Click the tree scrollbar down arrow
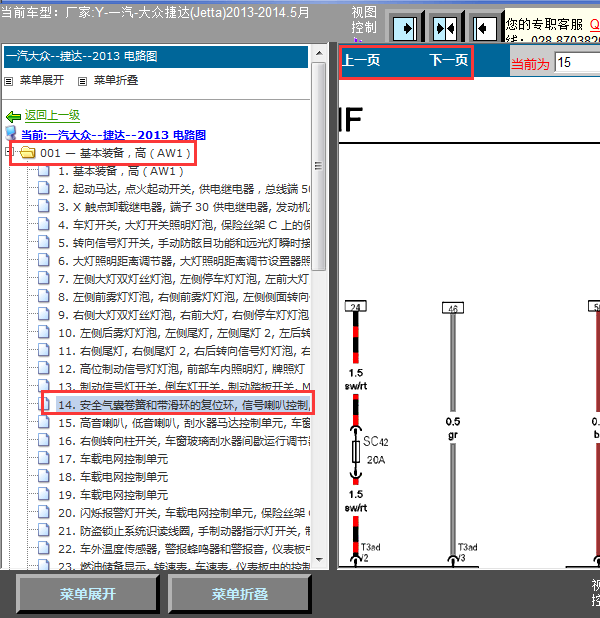This screenshot has width=600, height=618. pyautogui.click(x=319, y=560)
